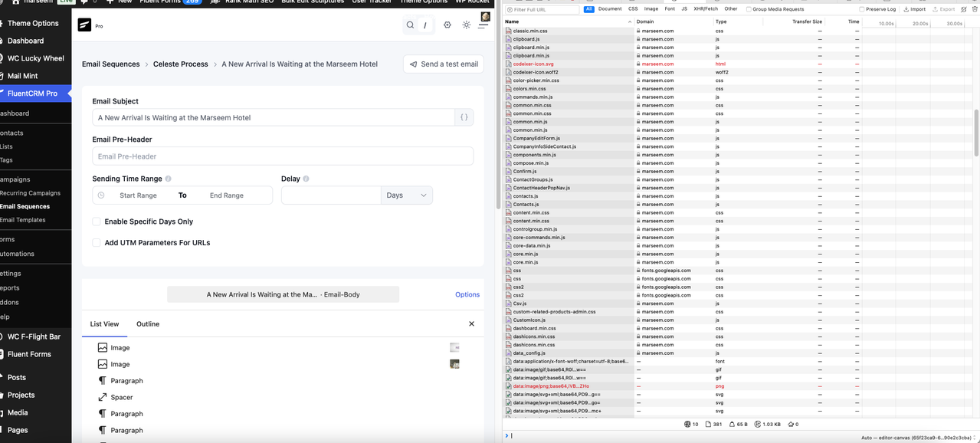Click the FluentCRM logo icon
980x443 pixels.
coord(84,25)
